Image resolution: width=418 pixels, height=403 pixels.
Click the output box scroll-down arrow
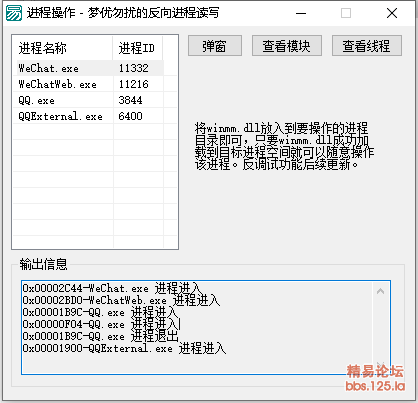pos(380,364)
